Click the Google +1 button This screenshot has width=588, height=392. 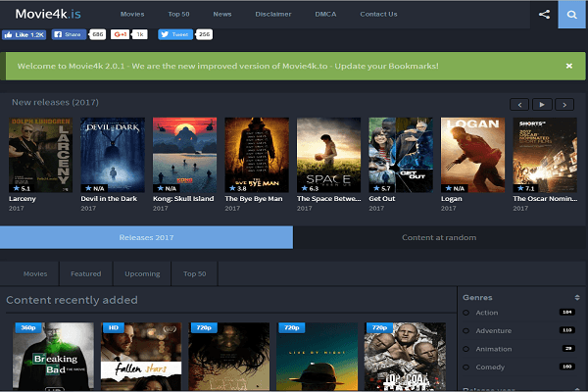[120, 34]
